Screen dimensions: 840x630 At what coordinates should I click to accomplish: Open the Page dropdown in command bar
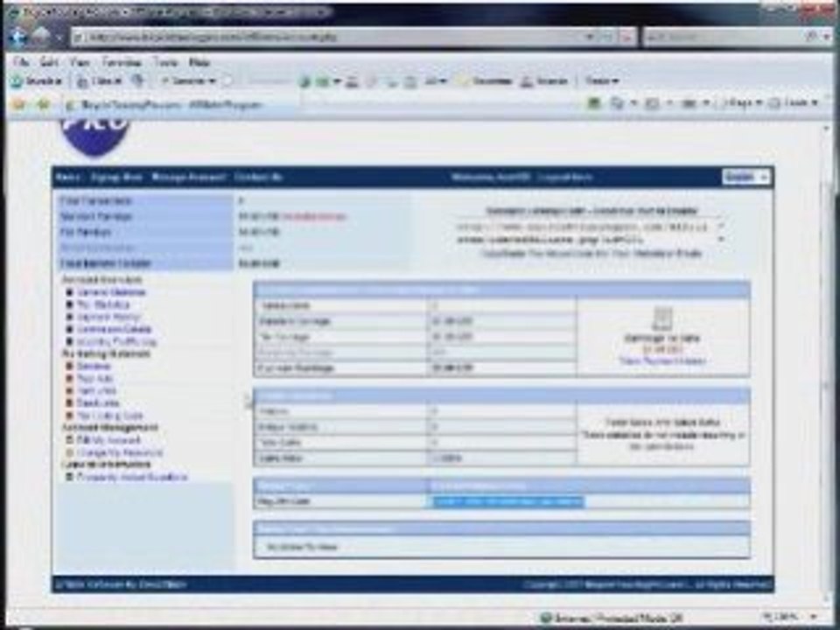pyautogui.click(x=743, y=102)
